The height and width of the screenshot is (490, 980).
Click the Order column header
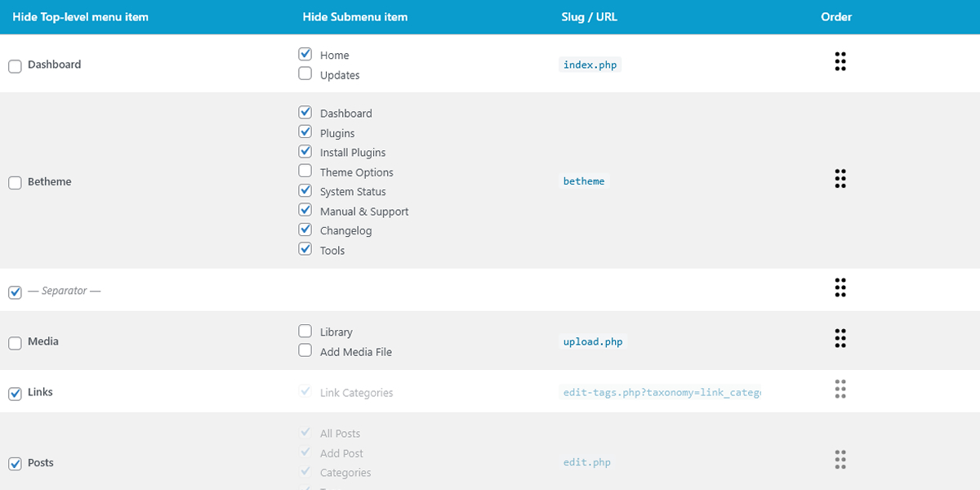(836, 17)
